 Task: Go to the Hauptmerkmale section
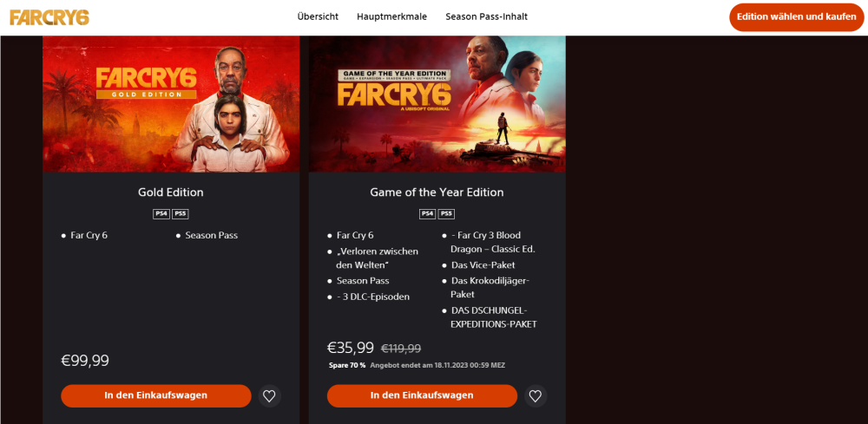(x=391, y=17)
